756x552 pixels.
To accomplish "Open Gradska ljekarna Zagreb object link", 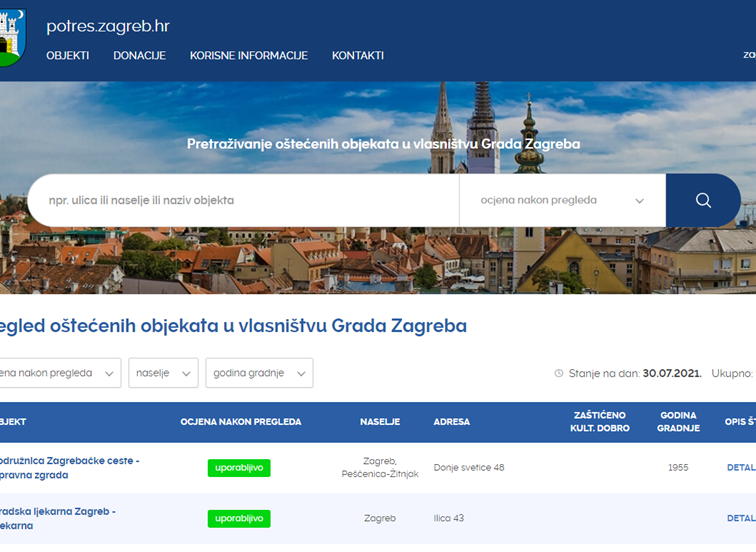I will [58, 518].
